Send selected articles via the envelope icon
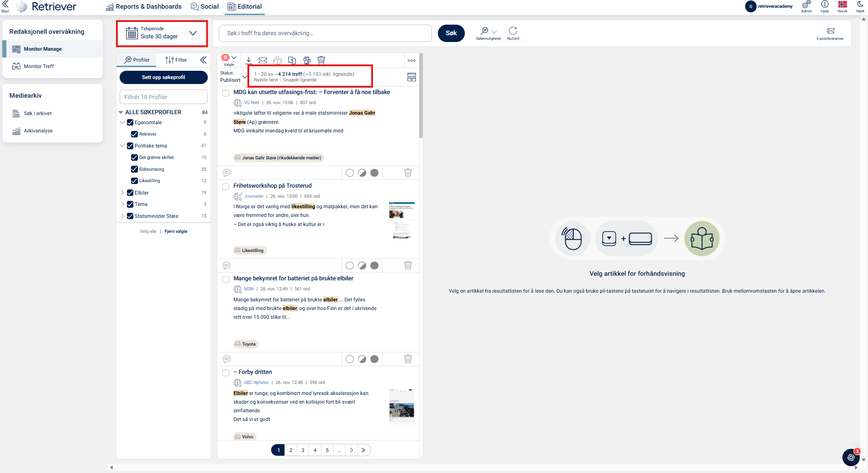The image size is (868, 473). tap(263, 60)
